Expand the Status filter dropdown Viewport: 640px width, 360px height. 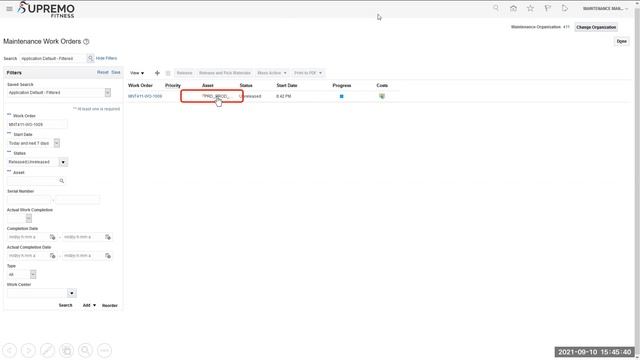(x=63, y=162)
